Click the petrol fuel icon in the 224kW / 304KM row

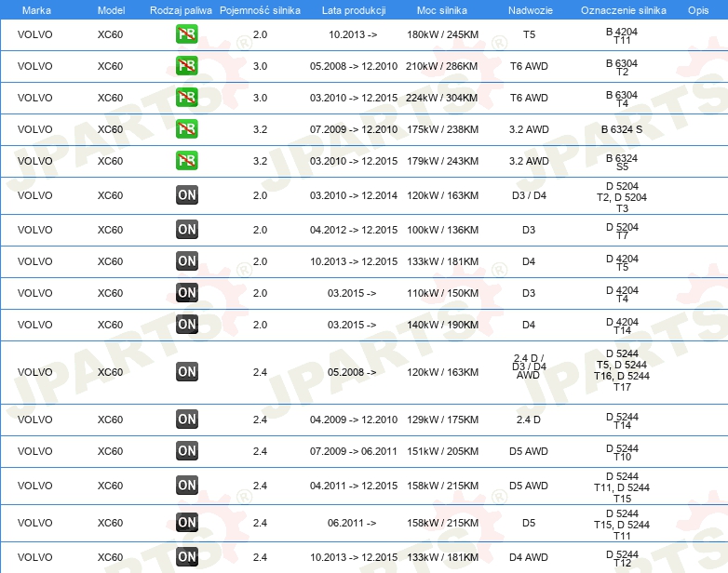186,97
